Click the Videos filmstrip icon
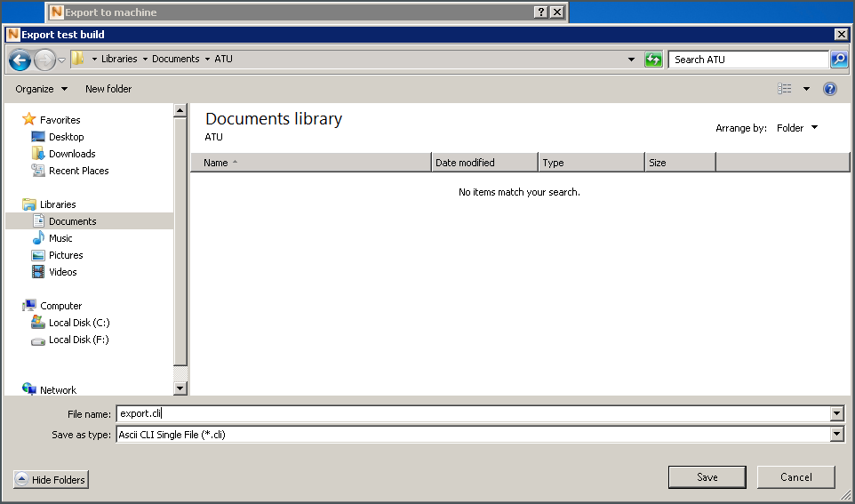This screenshot has width=855, height=504. click(x=38, y=272)
